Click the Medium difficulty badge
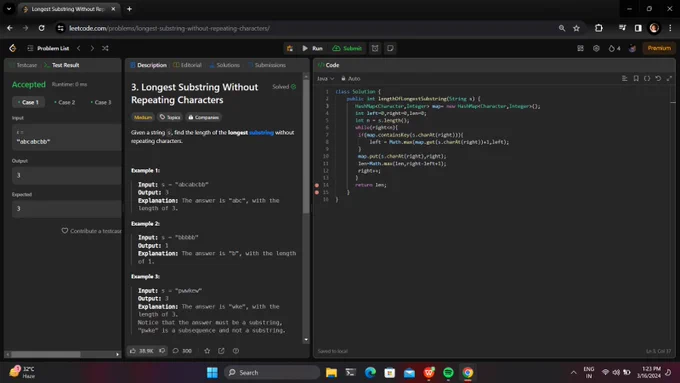 coord(143,117)
